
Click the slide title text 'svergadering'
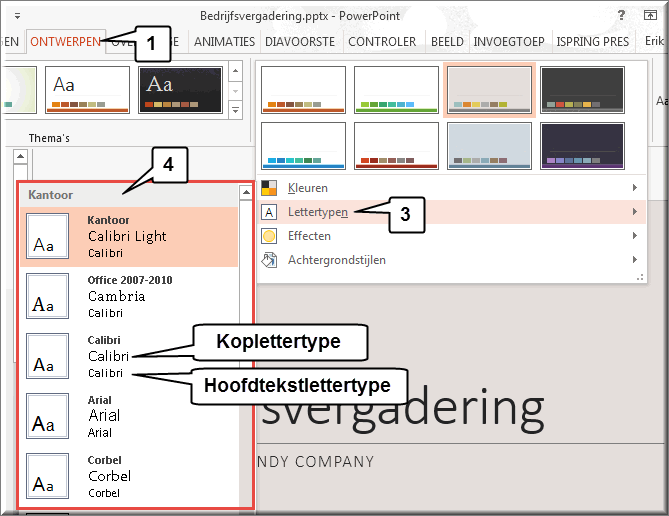402,409
